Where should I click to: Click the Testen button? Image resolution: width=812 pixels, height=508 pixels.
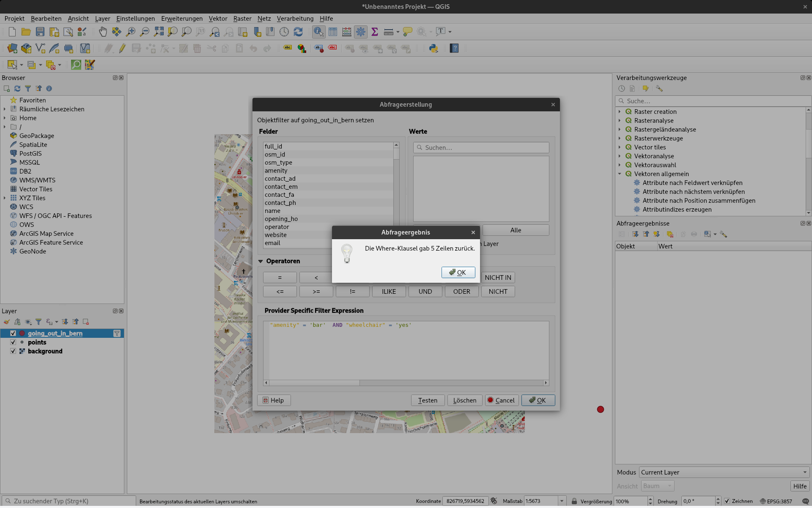pyautogui.click(x=428, y=400)
